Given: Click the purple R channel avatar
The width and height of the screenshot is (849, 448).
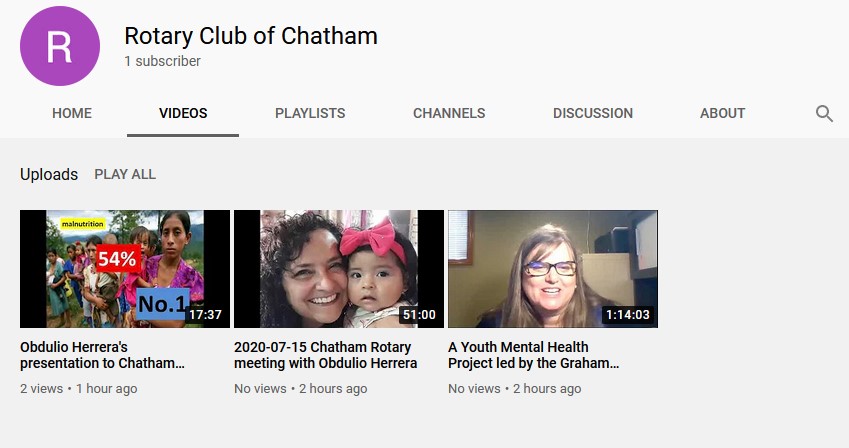Looking at the screenshot, I should click(x=60, y=46).
